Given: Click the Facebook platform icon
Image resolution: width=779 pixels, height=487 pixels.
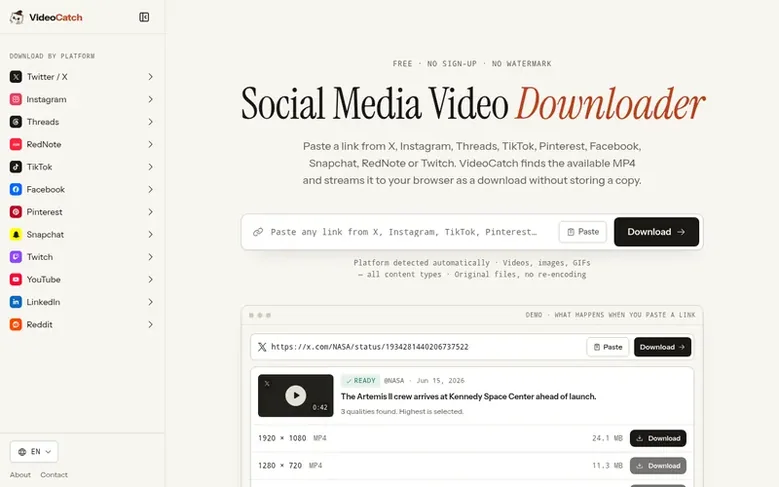Looking at the screenshot, I should [16, 189].
